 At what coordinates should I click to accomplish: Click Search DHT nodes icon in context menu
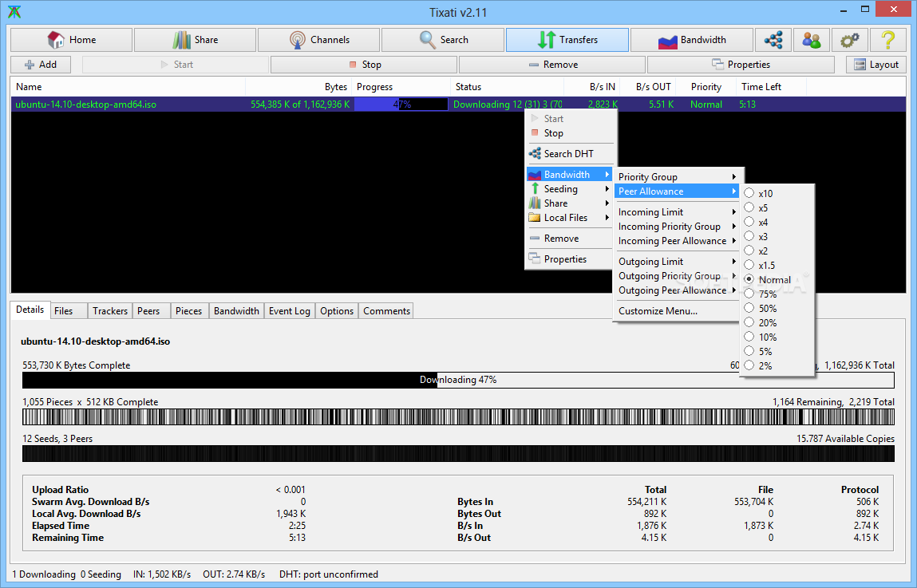click(x=535, y=153)
